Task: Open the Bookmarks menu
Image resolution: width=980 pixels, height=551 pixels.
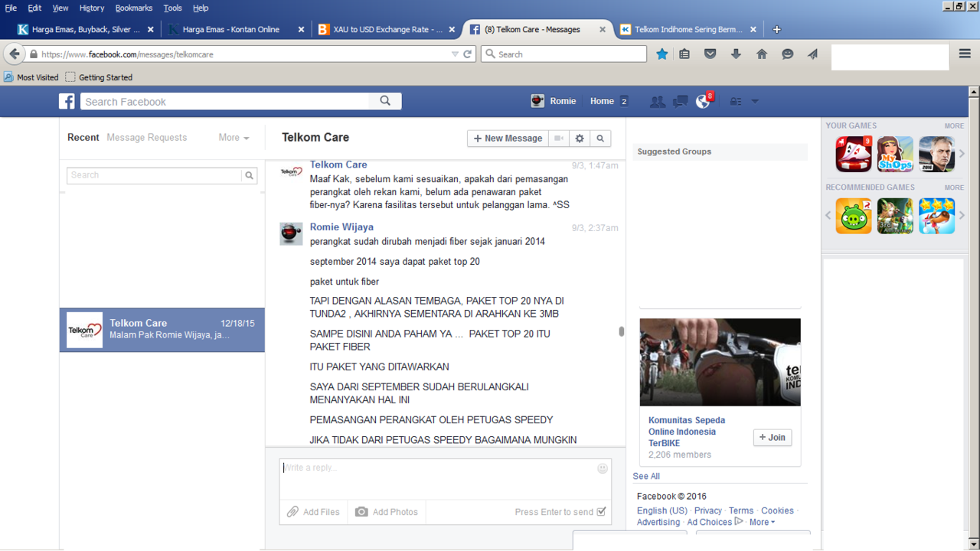Action: [x=134, y=8]
